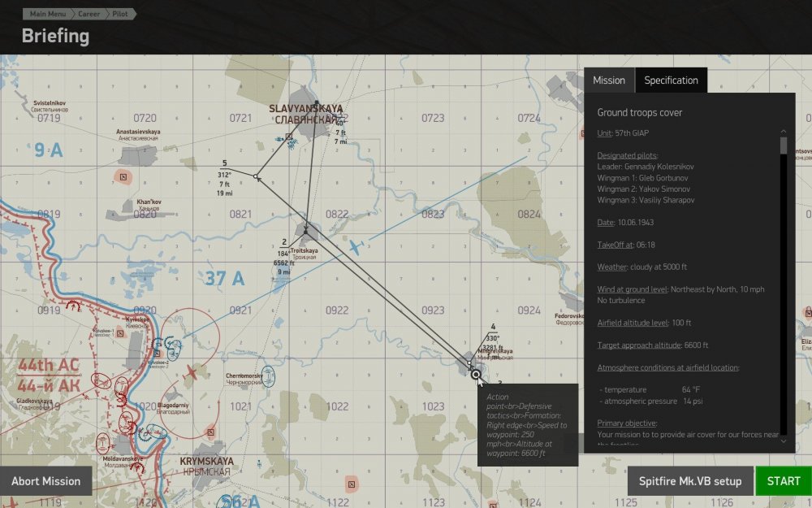Click the takeoff point dot at Slavyanskaya
The height and width of the screenshot is (508, 812).
point(317,102)
